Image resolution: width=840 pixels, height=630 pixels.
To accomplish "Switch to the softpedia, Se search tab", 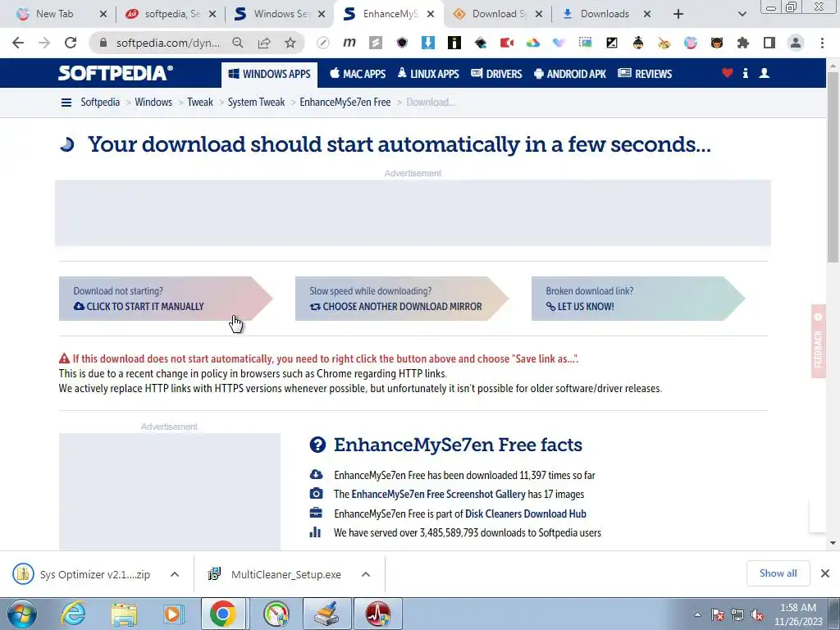I will tap(172, 14).
